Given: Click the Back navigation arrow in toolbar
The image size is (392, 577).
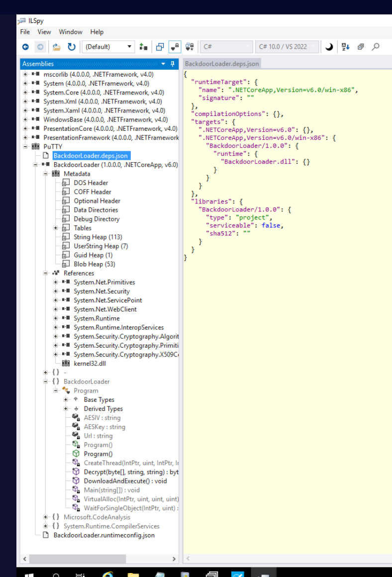Looking at the screenshot, I should [x=25, y=47].
